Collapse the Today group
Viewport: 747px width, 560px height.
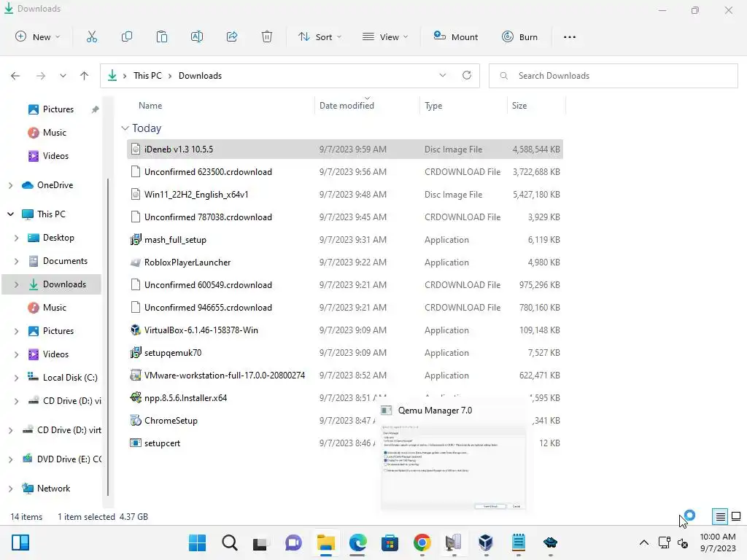tap(125, 128)
